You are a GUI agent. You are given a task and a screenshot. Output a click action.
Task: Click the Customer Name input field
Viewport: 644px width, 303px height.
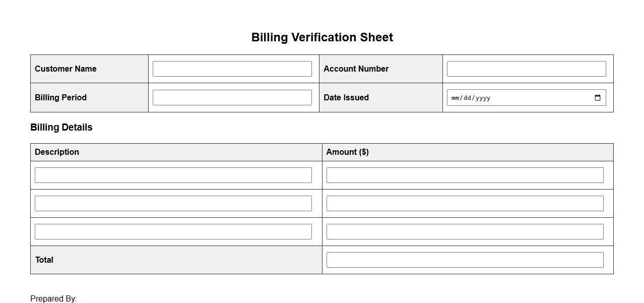coord(232,69)
